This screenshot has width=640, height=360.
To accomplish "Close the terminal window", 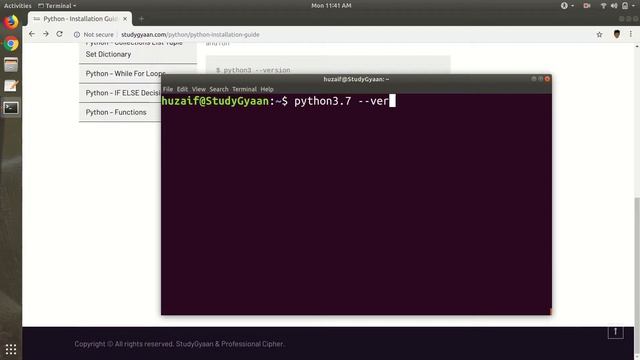I will [547, 79].
